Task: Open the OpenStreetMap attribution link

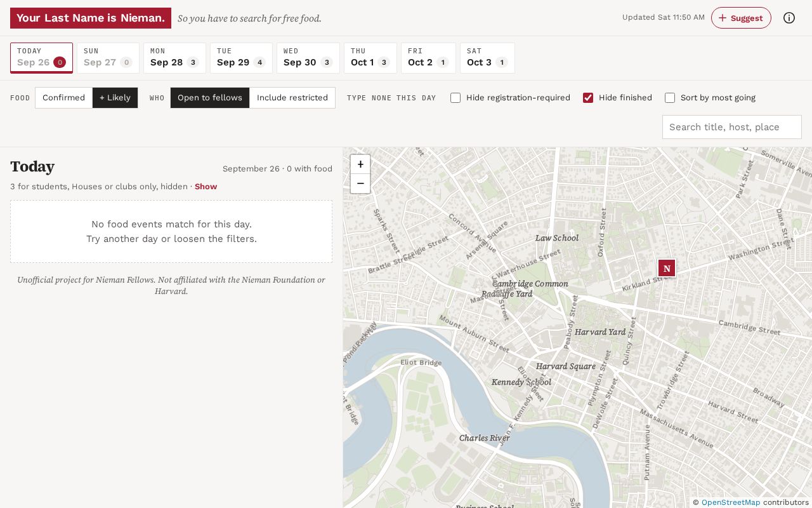Action: pos(731,502)
